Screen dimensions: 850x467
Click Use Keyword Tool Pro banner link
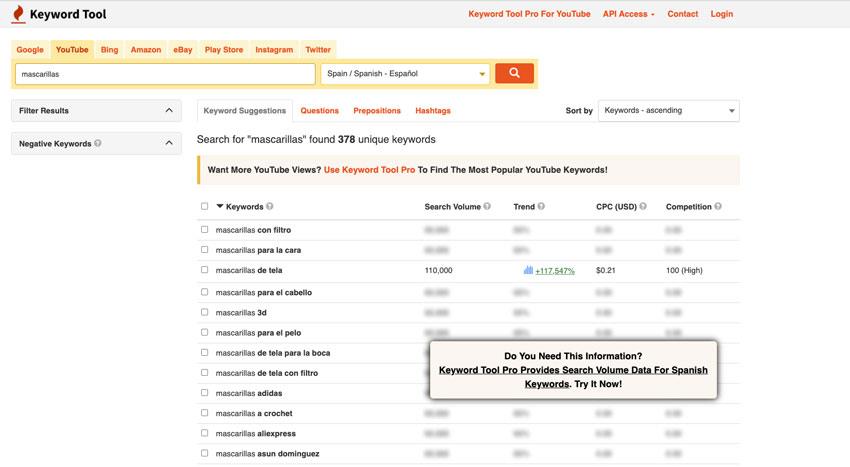point(369,170)
